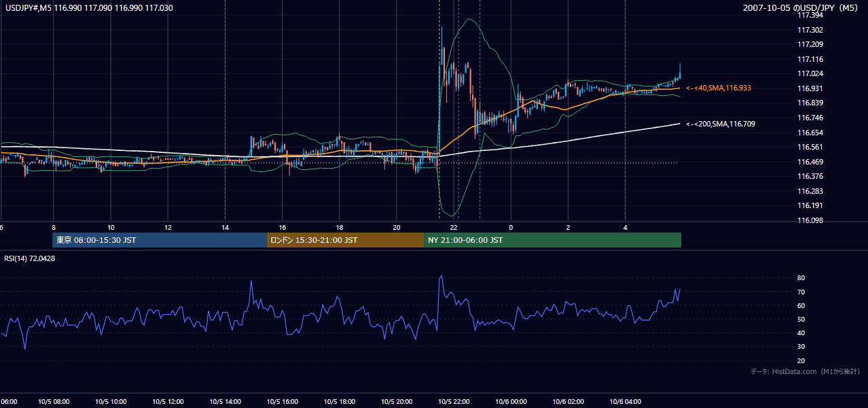The image size is (868, 408).
Task: Click bottom time label 10/5 08:00
Action: click(x=53, y=402)
